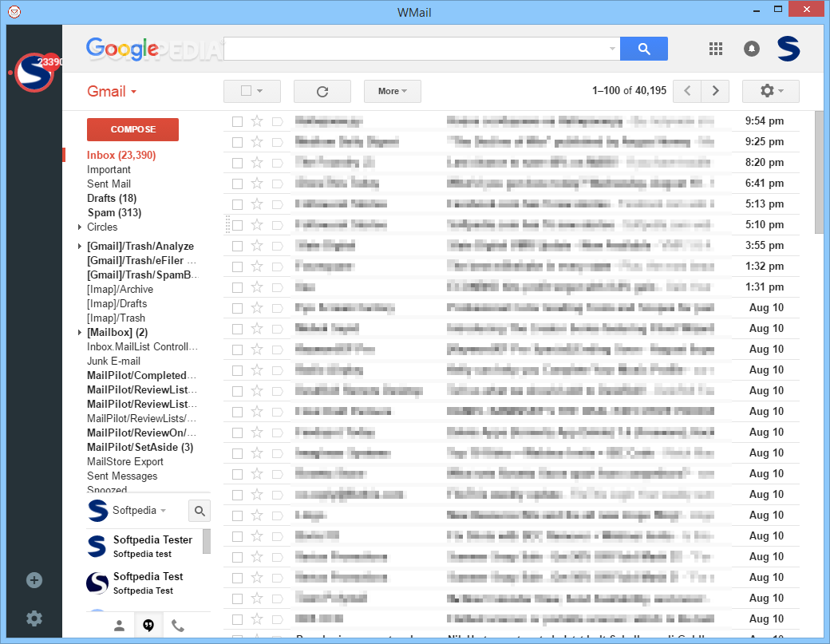Open the Sent Mail folder

point(109,184)
